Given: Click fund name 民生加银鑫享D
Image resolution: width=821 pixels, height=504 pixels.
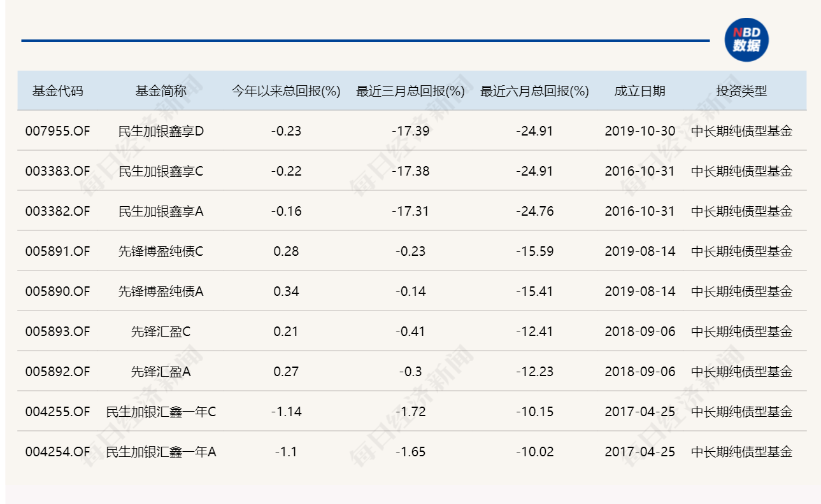Looking at the screenshot, I should point(161,131).
